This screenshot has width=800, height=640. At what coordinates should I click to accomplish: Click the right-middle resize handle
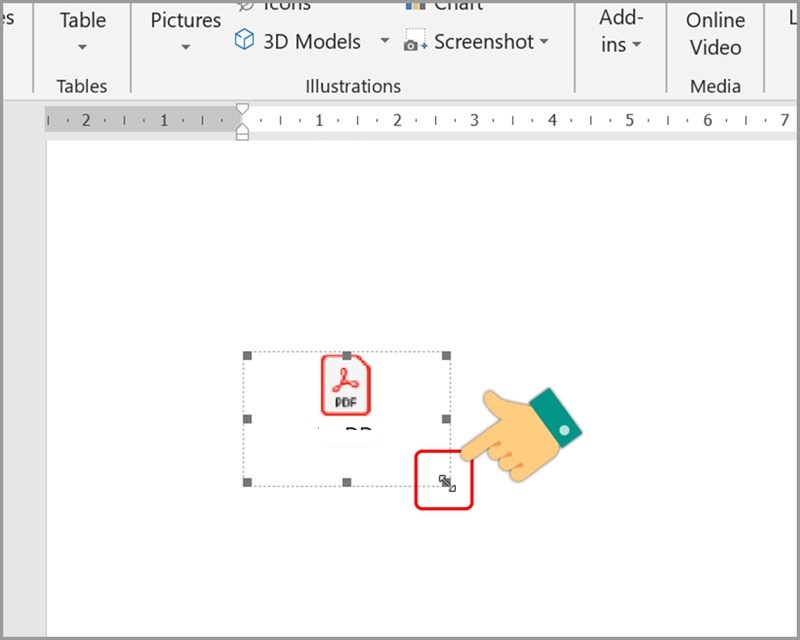[x=446, y=419]
